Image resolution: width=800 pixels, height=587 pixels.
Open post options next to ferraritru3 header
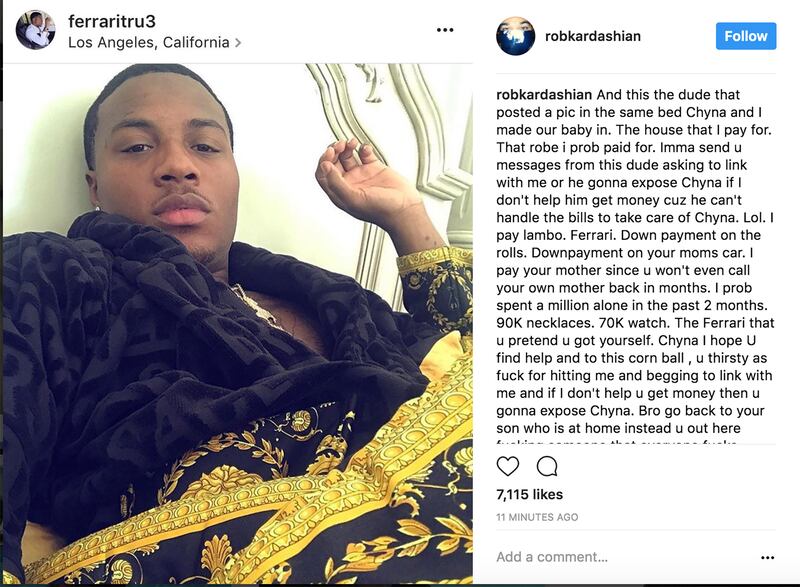click(x=445, y=30)
